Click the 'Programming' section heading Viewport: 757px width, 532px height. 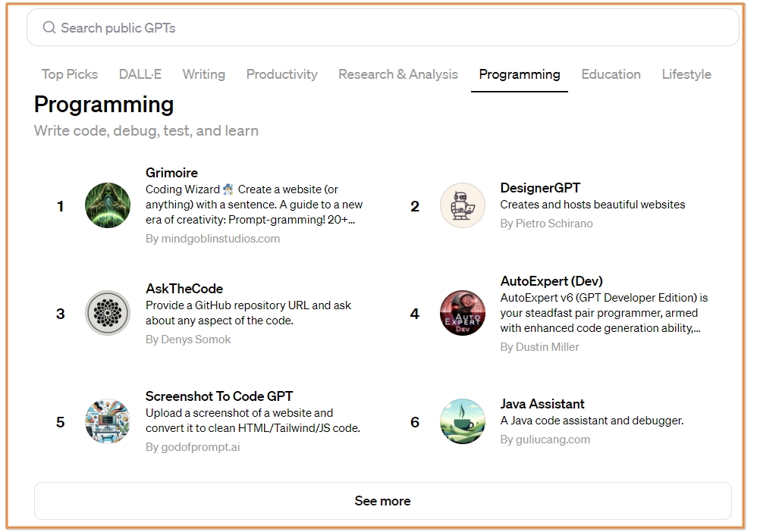pos(104,105)
